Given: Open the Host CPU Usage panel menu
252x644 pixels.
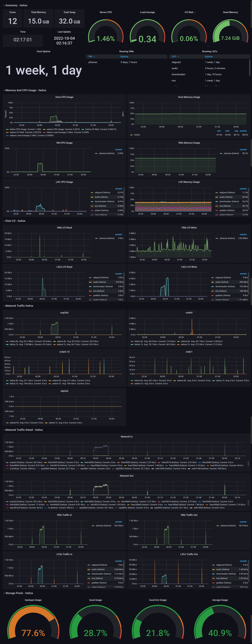Looking at the screenshot, I should [x=64, y=97].
